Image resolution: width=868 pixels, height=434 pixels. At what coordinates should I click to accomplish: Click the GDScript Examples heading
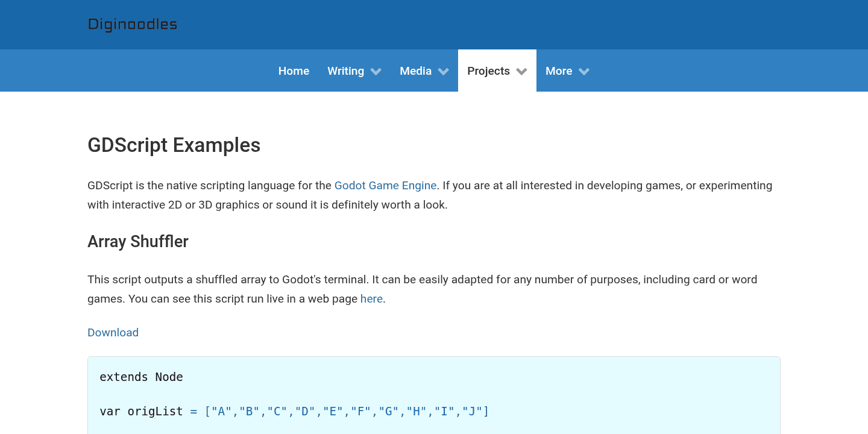[x=174, y=145]
